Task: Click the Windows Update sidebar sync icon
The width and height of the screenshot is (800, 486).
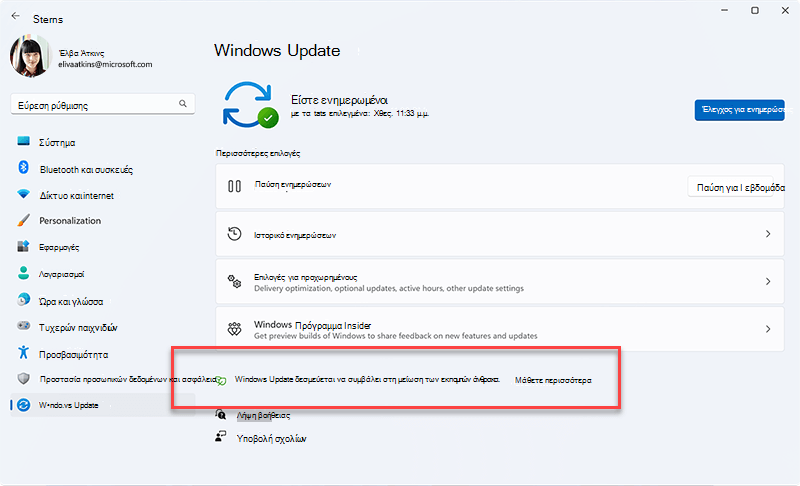Action: tap(23, 405)
